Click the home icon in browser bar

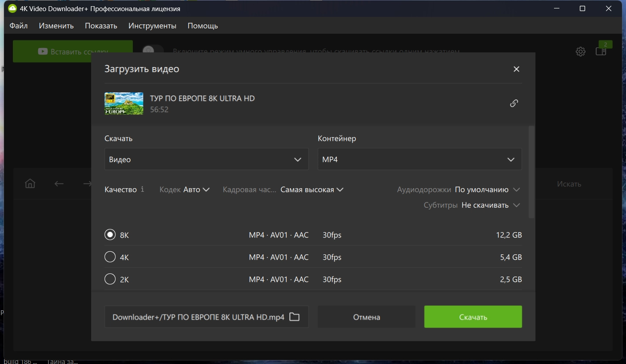[30, 183]
